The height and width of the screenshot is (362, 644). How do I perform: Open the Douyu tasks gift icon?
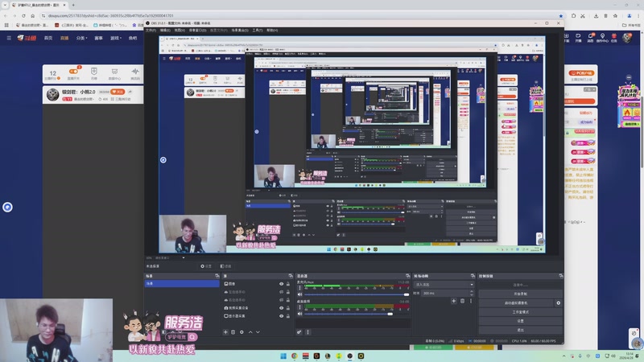click(614, 37)
